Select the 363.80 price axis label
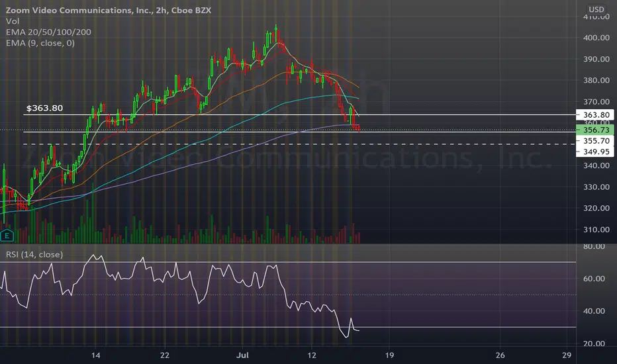Viewport: 617px width, 364px height. click(595, 115)
